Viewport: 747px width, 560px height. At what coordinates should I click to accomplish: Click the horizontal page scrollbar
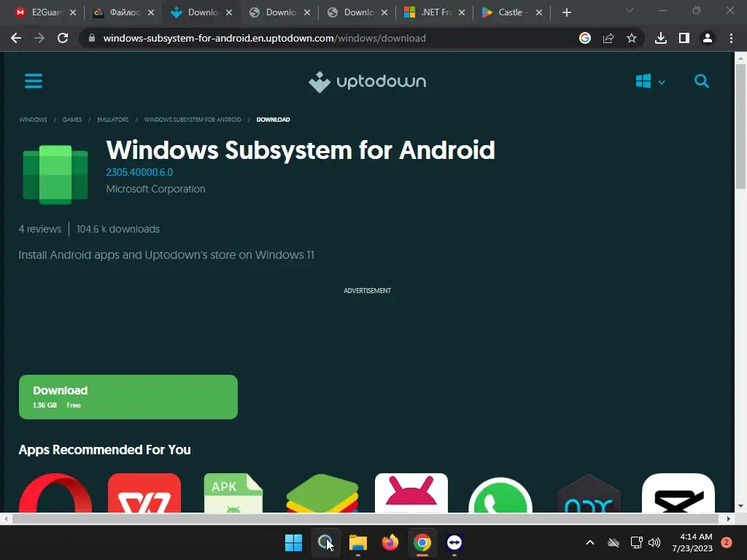click(x=365, y=518)
